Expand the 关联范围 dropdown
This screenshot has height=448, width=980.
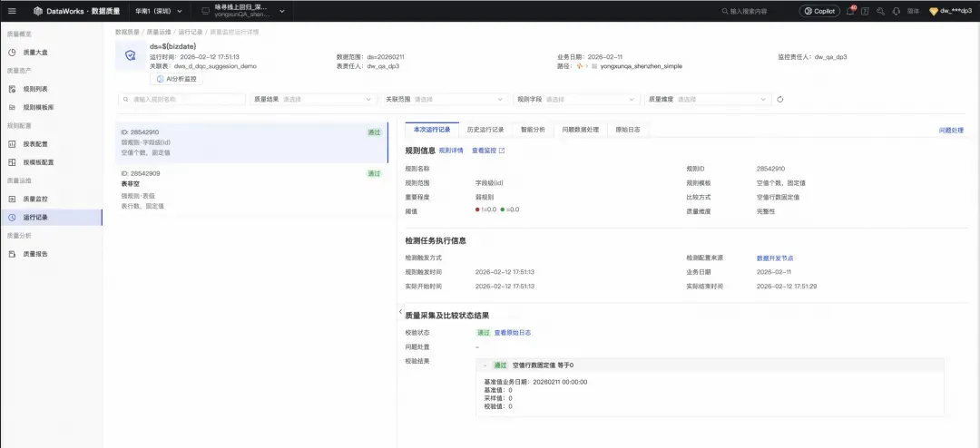coord(445,99)
